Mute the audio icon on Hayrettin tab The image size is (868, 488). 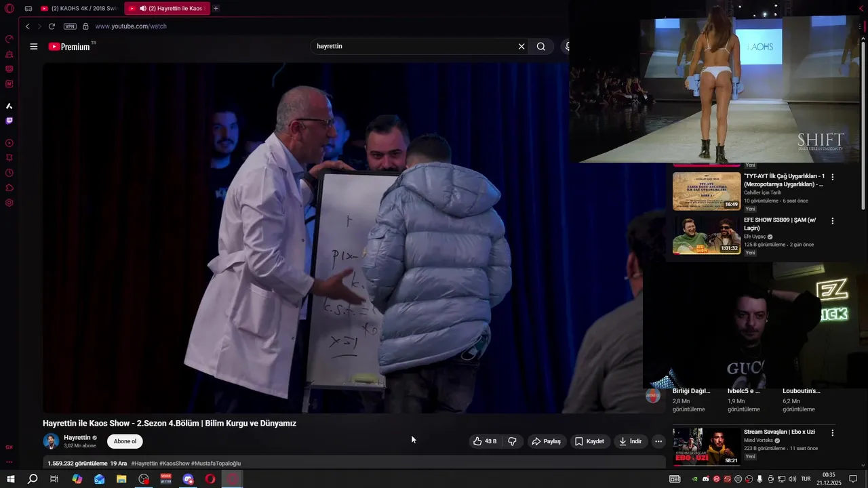143,8
